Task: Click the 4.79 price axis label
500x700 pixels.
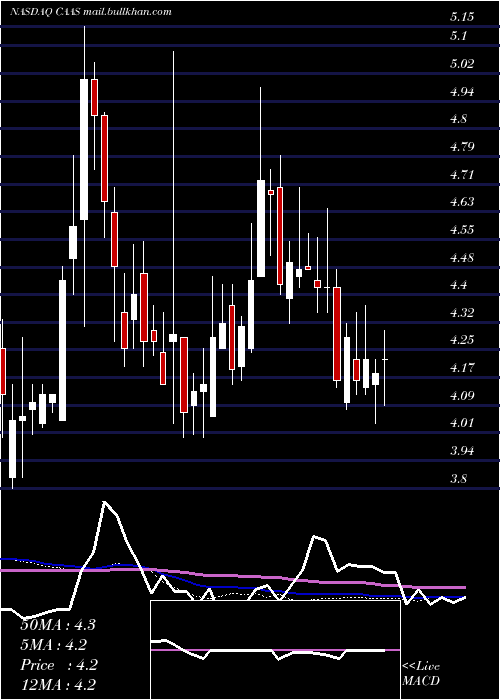Action: tap(462, 146)
